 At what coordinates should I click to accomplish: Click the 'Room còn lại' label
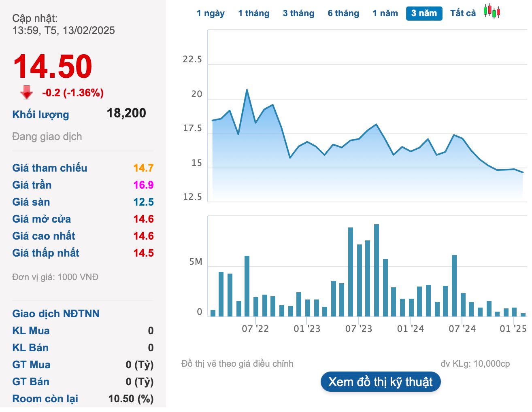[45, 399]
